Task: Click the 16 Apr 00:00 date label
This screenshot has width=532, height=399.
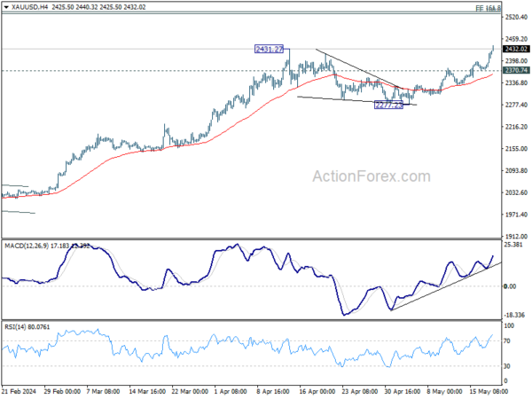Action: click(317, 392)
